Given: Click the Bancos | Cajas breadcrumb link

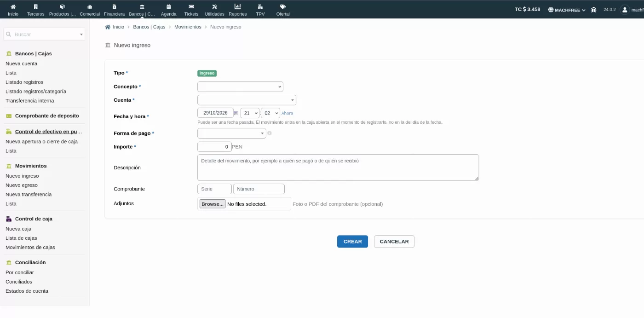Looking at the screenshot, I should click(x=149, y=27).
